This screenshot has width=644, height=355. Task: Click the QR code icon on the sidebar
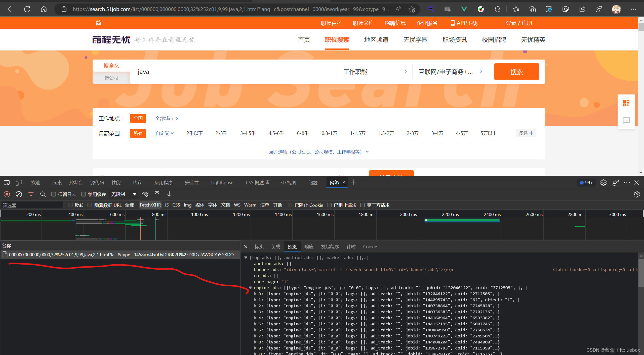tap(626, 103)
